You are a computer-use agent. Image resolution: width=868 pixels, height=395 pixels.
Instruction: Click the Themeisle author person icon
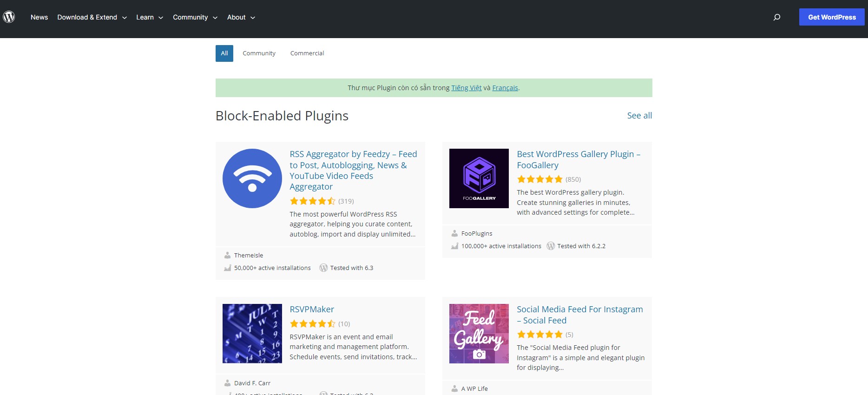(x=227, y=255)
